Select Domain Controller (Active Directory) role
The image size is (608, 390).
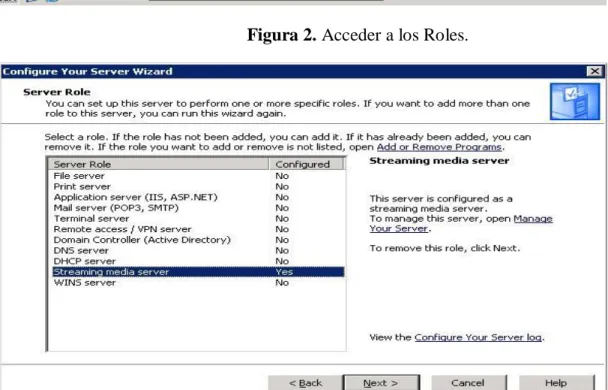point(198,240)
